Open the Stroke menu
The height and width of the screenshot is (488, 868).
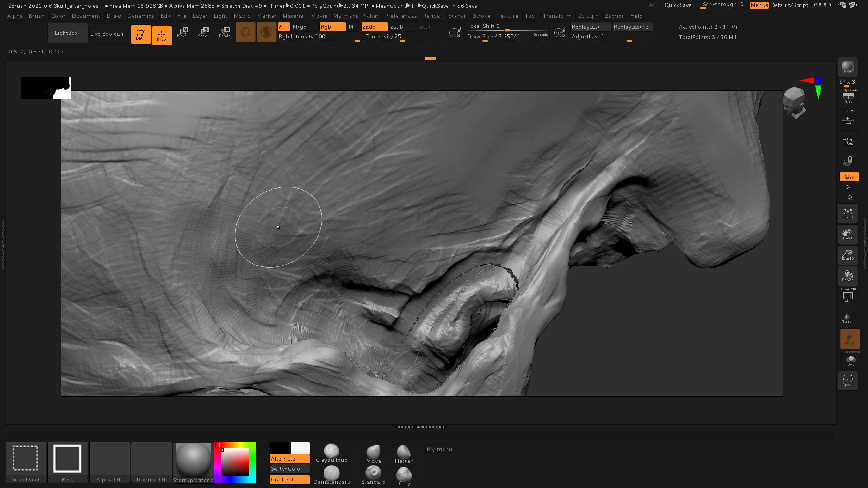pyautogui.click(x=481, y=16)
